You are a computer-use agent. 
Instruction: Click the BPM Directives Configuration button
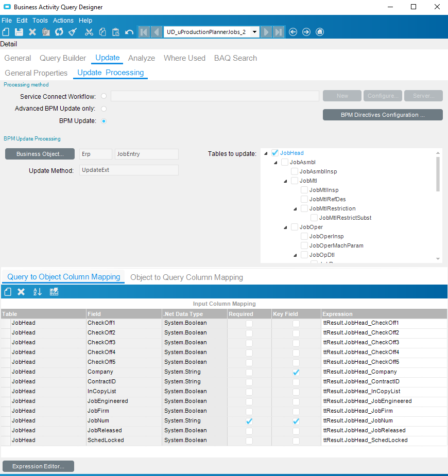(x=383, y=115)
